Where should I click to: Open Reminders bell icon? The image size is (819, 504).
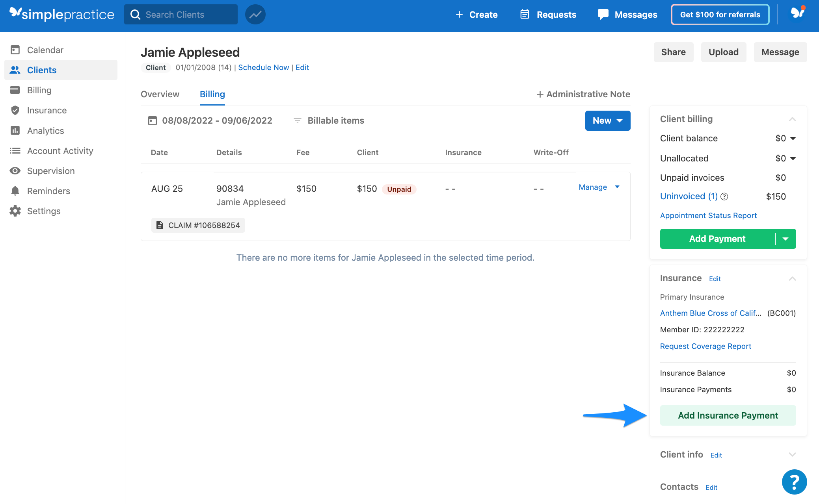(15, 191)
